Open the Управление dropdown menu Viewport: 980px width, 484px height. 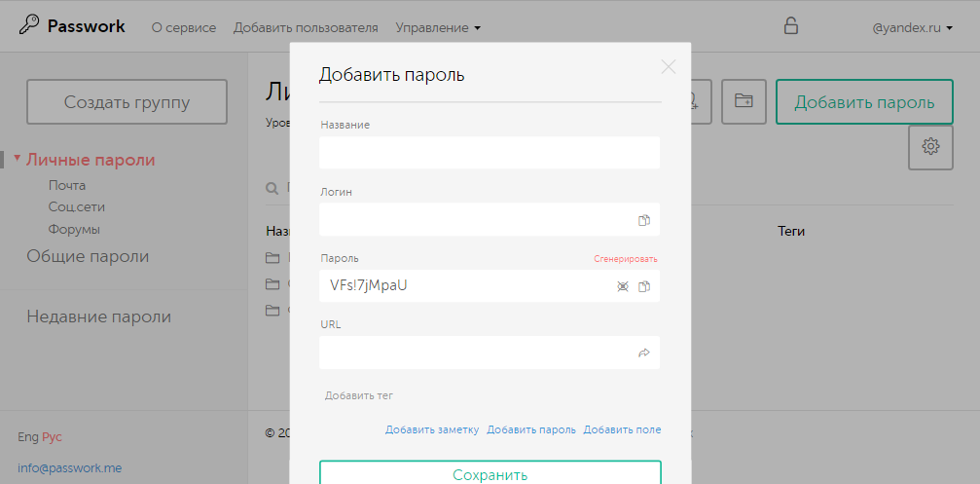click(x=438, y=27)
